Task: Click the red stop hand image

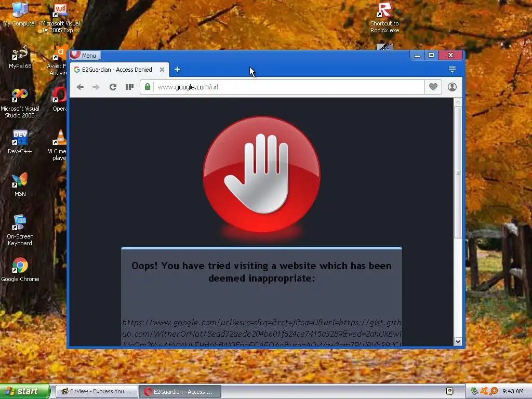Action: click(x=261, y=175)
